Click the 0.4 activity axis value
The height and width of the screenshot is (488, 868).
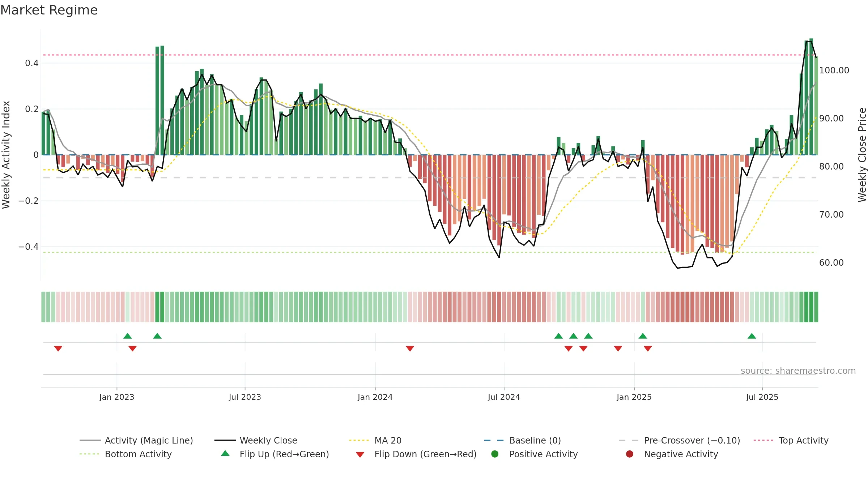point(32,63)
